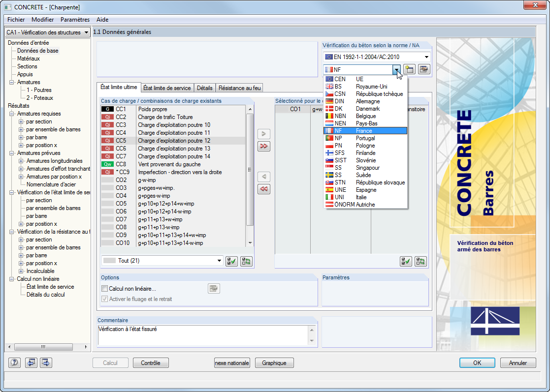
Task: Toggle Activer le fluage et le retrait
Action: 104,299
